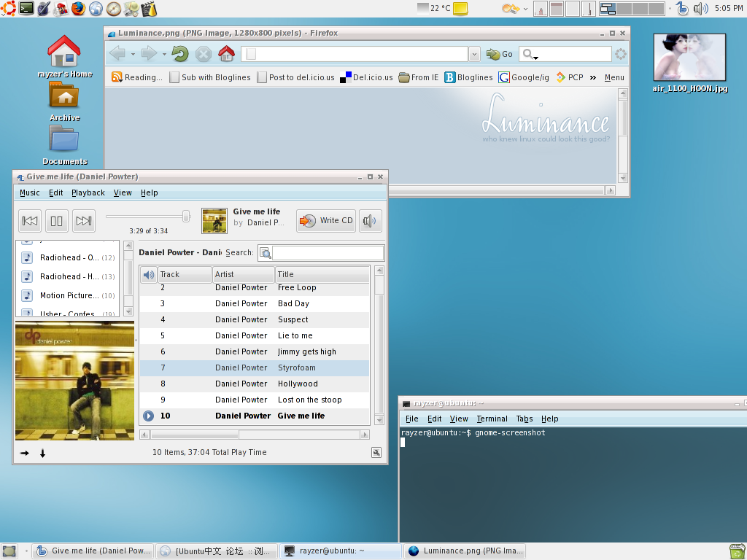
Task: Open the Firefox forward history dropdown
Action: pos(164,54)
